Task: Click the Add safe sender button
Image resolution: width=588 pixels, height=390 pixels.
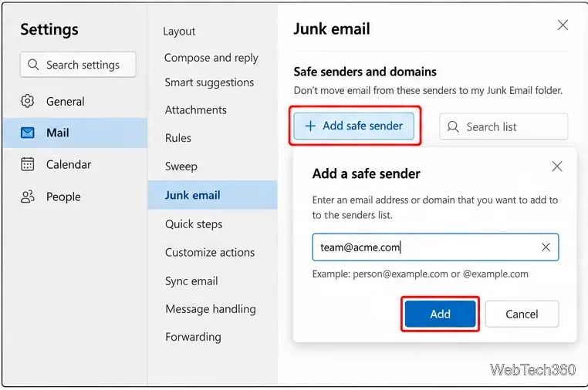Action: pos(353,126)
